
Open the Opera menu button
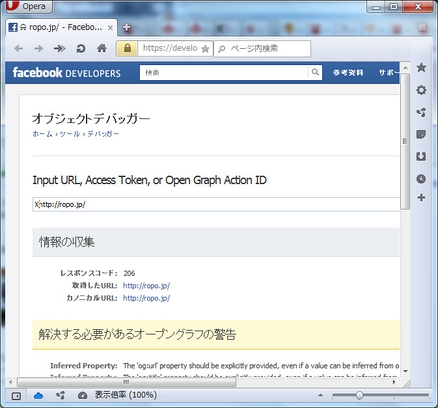point(29,7)
